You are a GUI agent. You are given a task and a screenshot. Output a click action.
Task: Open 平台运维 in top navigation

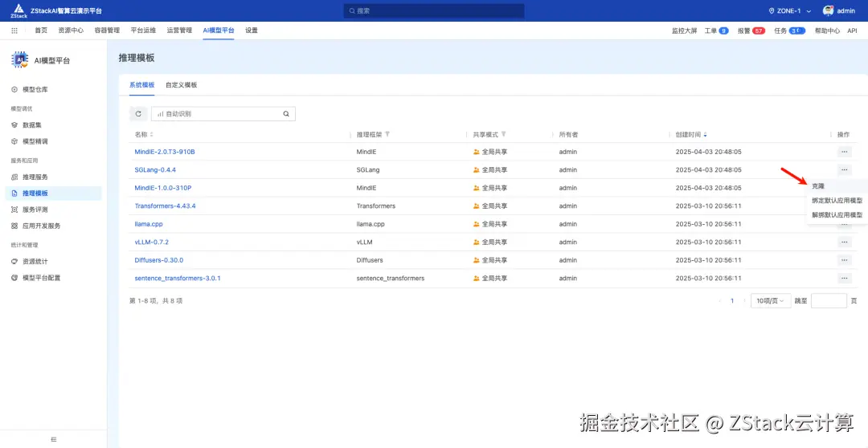[x=143, y=31]
